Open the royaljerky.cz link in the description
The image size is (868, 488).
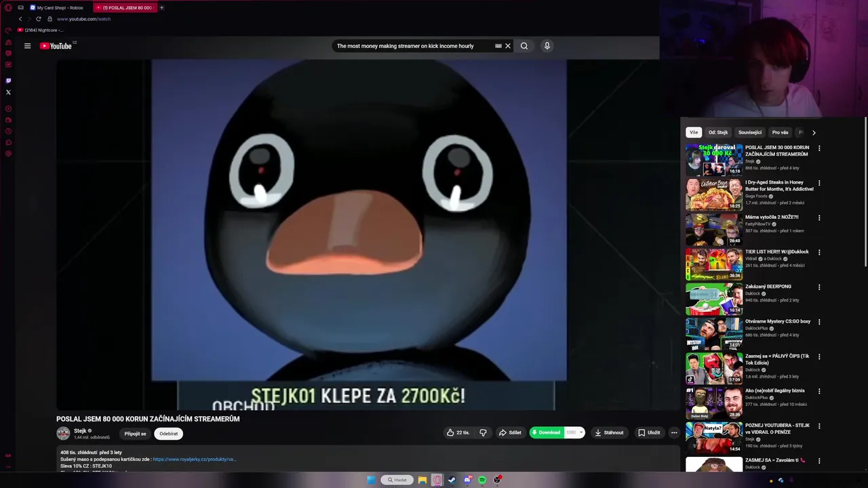tap(194, 459)
